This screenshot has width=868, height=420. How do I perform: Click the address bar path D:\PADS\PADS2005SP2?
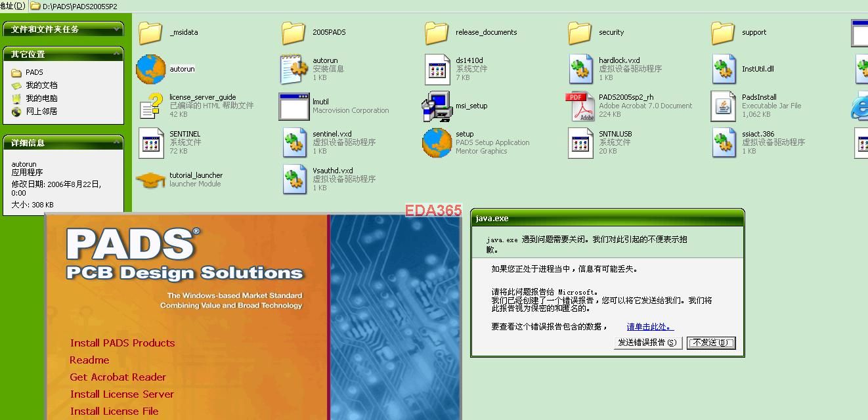80,6
